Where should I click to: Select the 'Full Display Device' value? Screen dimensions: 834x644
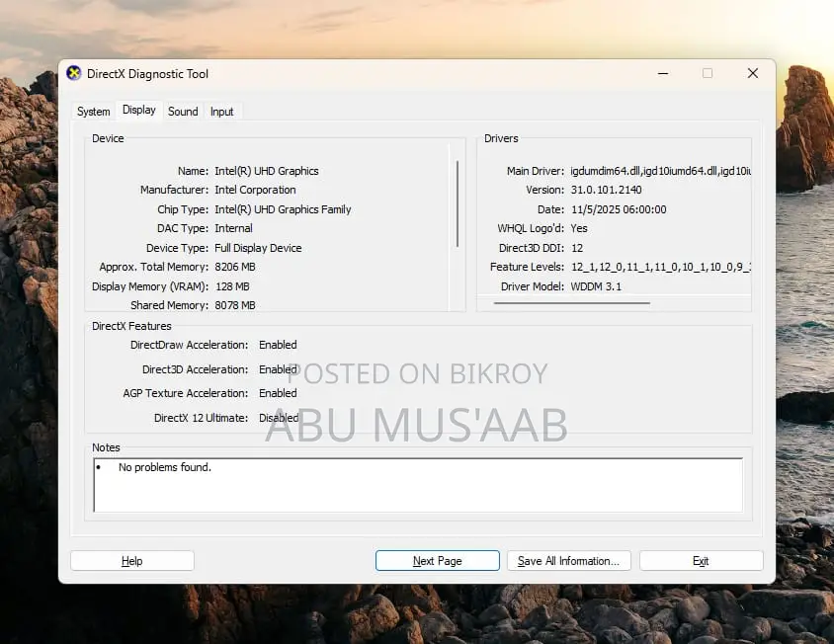click(x=258, y=248)
